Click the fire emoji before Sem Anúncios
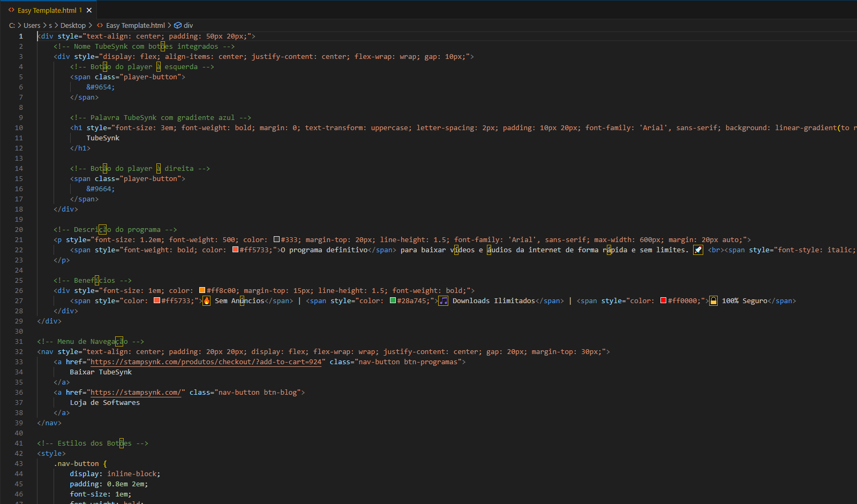The image size is (857, 504). (x=207, y=301)
